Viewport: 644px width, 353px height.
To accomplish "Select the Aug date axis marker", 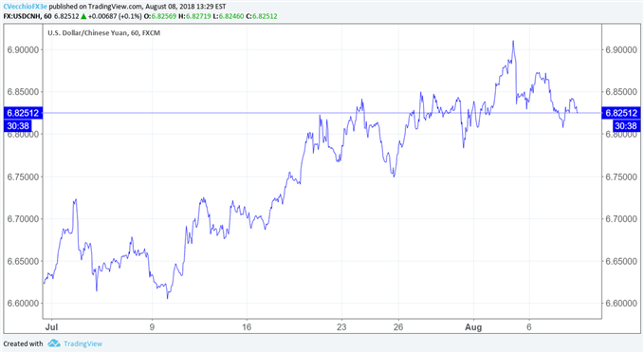I will tap(473, 327).
